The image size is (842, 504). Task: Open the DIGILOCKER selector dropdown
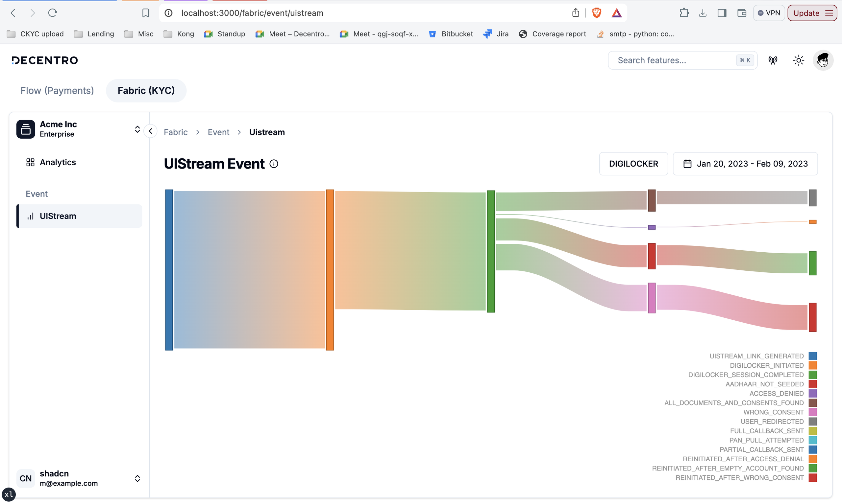(x=633, y=164)
